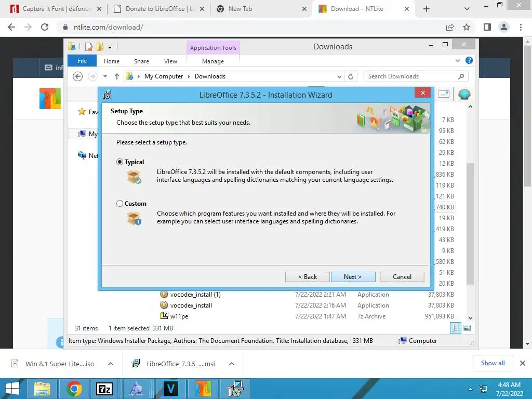Open options for LibreOffice msi download
Image resolution: width=532 pixels, height=399 pixels.
coord(232,364)
